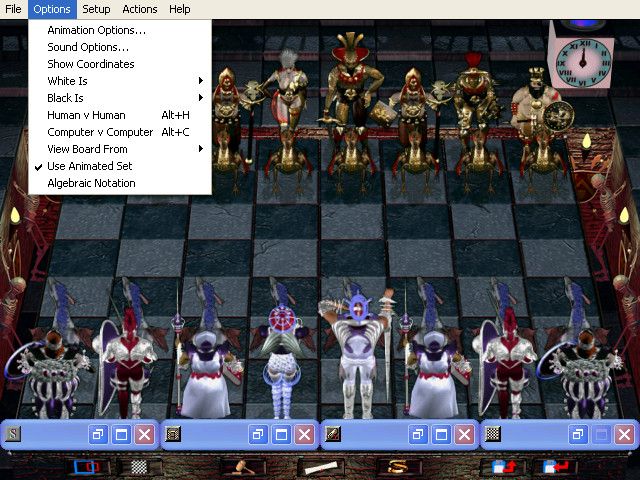Enable Show Coordinates in Options menu
The image size is (640, 480).
(x=91, y=64)
